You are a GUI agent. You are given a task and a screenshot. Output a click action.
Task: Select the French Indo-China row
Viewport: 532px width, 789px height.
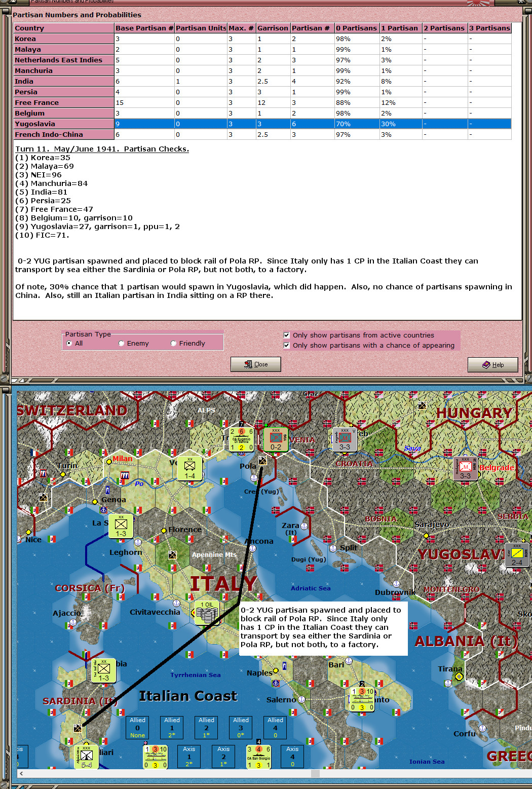[x=262, y=134]
